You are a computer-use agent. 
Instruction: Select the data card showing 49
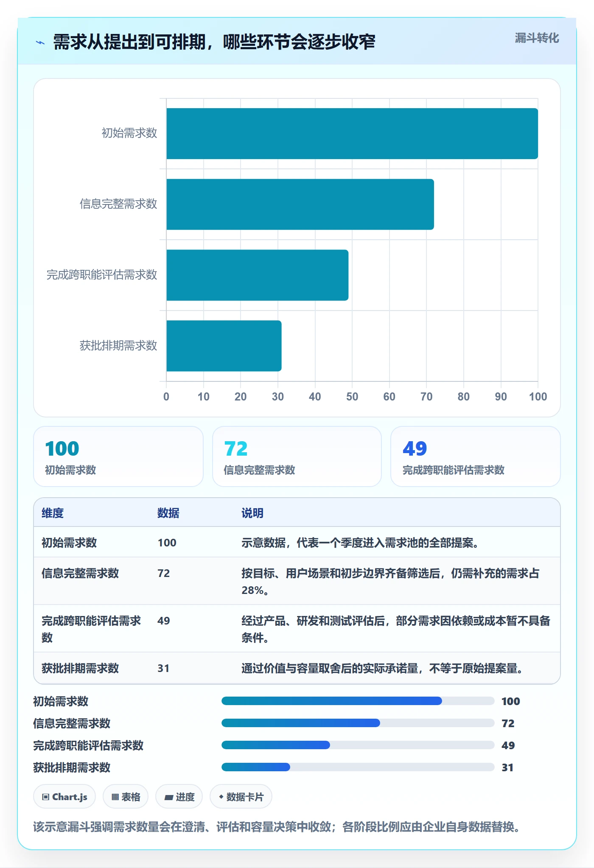coord(476,456)
